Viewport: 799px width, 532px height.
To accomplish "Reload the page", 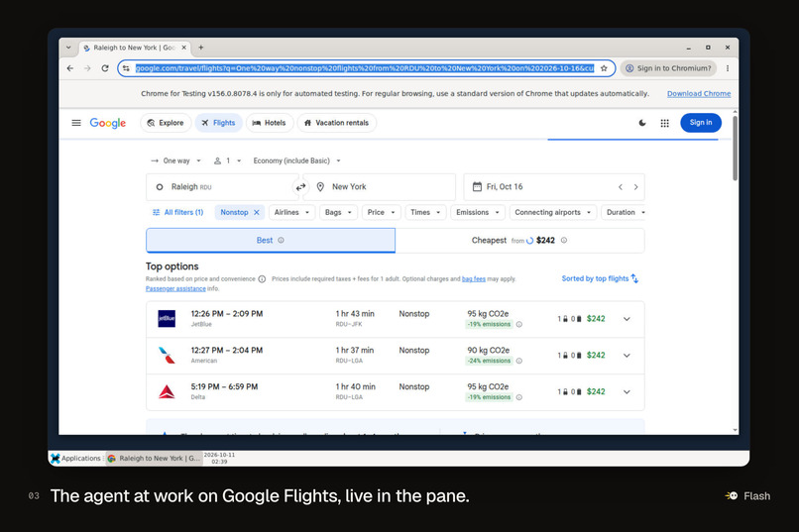I will coord(105,68).
